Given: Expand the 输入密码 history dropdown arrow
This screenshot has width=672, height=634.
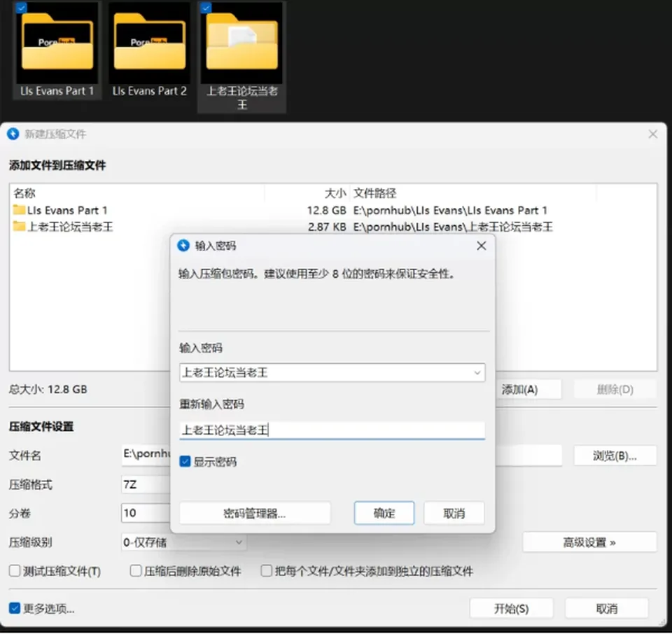Looking at the screenshot, I should [x=477, y=373].
